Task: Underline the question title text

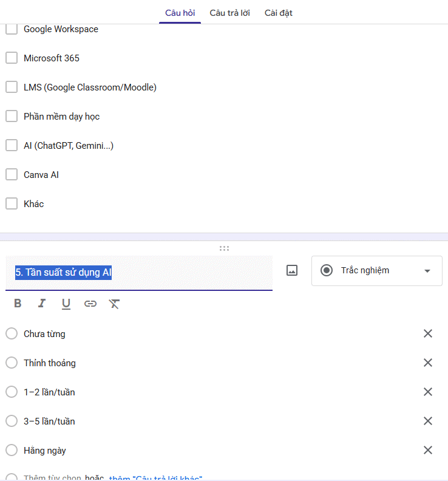Action: pyautogui.click(x=66, y=304)
